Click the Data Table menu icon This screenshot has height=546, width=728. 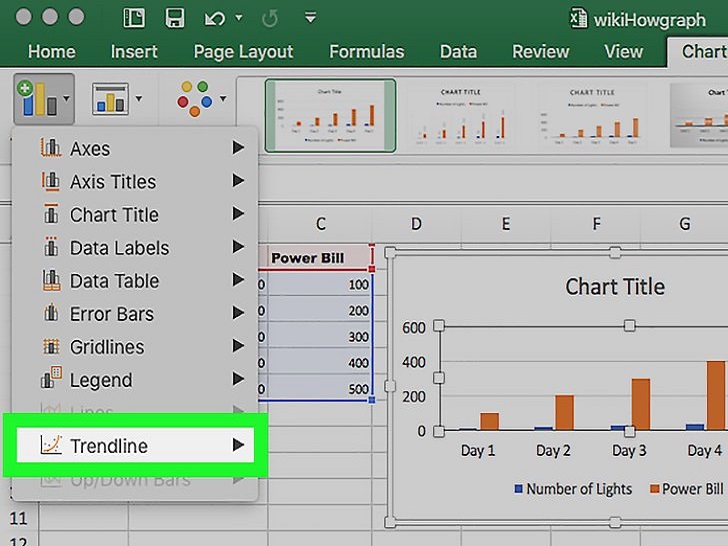pyautogui.click(x=51, y=280)
